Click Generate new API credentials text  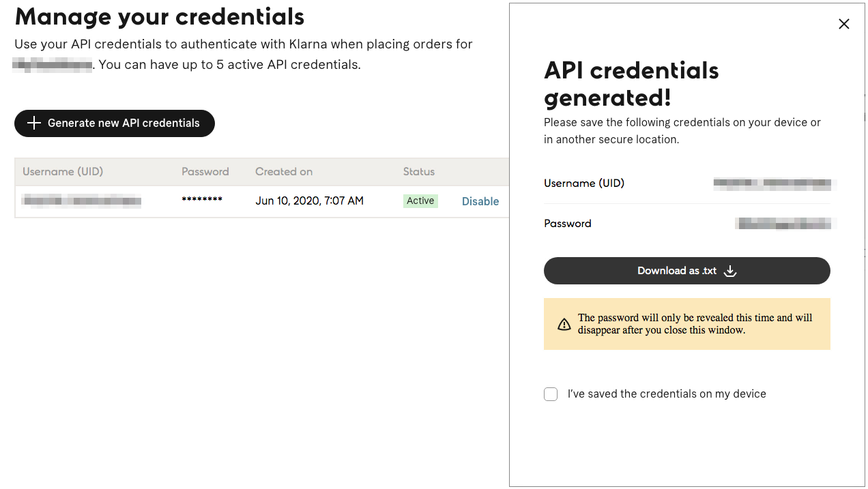(x=124, y=123)
